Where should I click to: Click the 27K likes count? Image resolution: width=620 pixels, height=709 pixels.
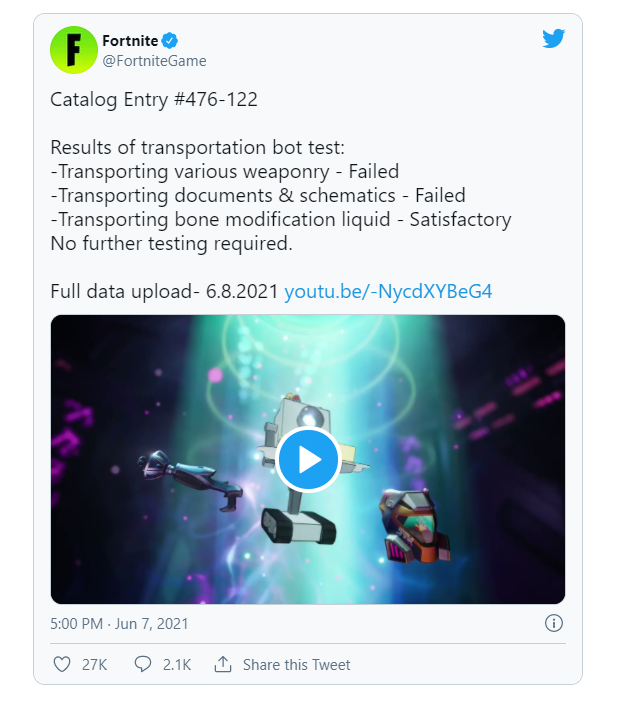click(x=94, y=664)
